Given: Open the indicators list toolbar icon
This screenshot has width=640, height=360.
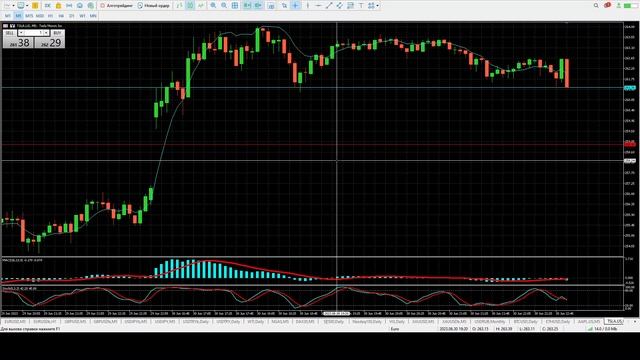Looking at the screenshot, I should click(271, 6).
